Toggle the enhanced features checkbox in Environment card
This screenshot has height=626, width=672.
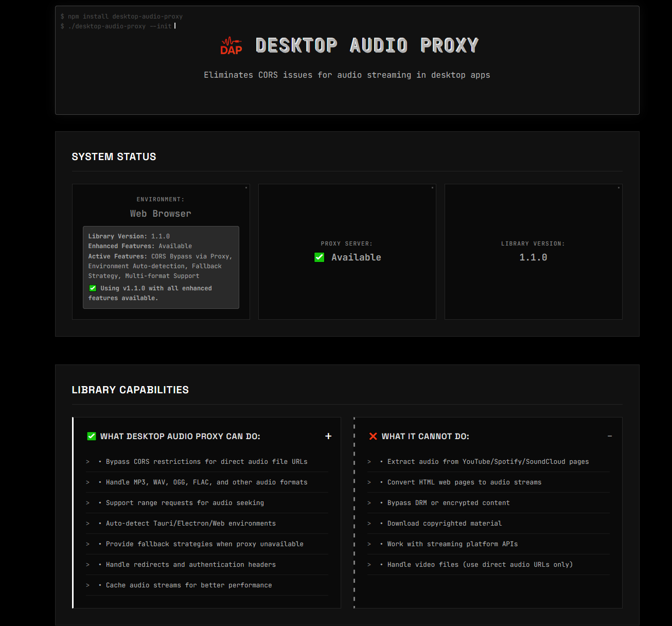[93, 288]
